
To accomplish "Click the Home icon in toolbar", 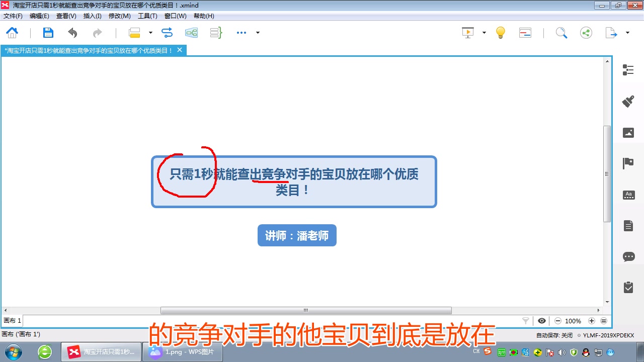I will (x=12, y=33).
